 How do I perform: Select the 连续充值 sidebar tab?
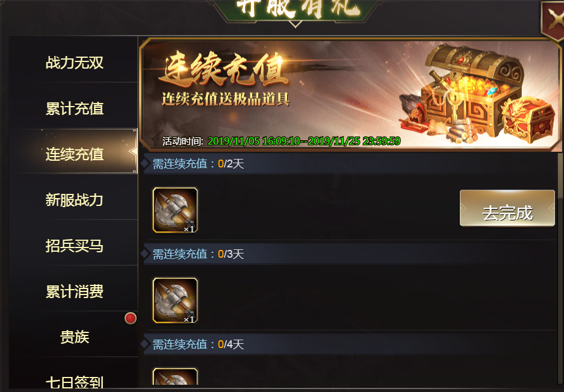[73, 154]
